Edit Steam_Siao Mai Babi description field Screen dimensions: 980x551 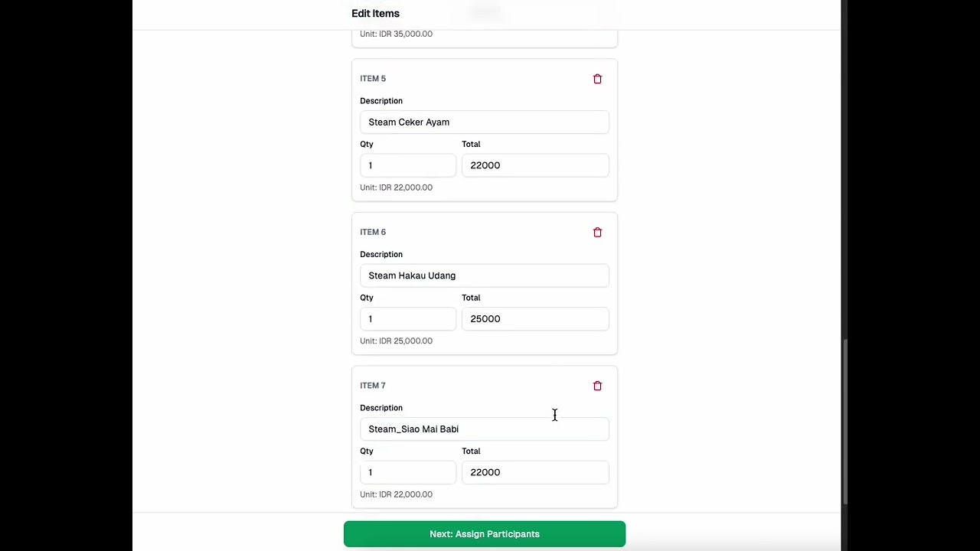pyautogui.click(x=485, y=429)
